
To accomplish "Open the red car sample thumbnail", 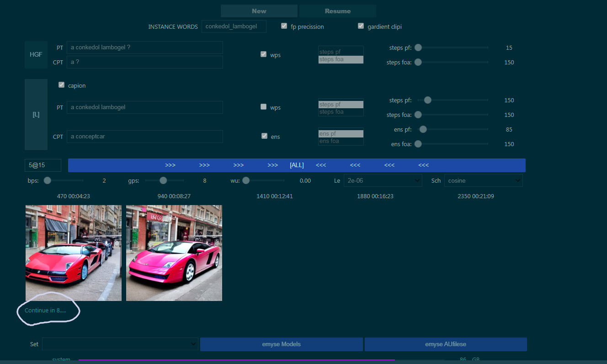I will pos(74,253).
